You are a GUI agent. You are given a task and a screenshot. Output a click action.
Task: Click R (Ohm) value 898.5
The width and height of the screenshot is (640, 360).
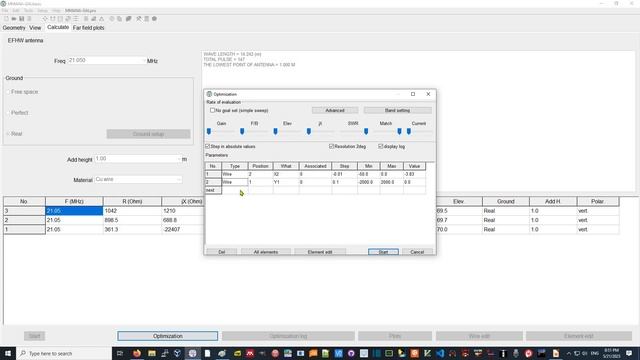tap(132, 220)
